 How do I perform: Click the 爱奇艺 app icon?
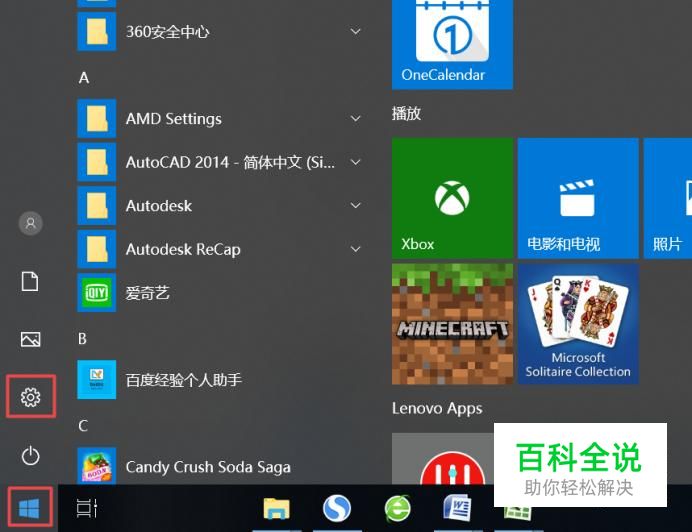pyautogui.click(x=97, y=293)
